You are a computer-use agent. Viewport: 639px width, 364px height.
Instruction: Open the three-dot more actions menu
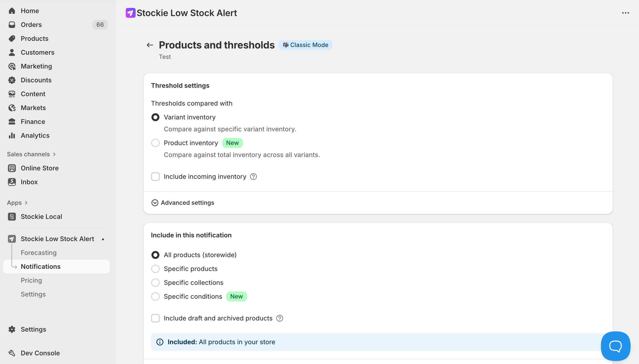(625, 13)
